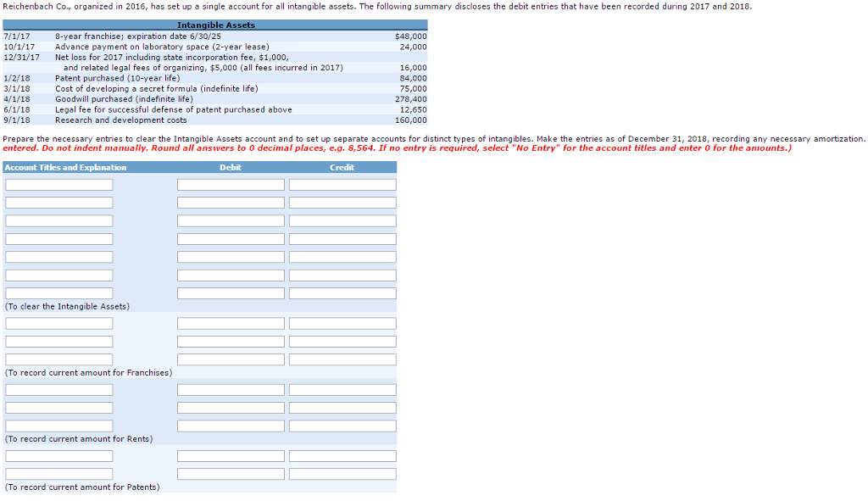Click the '84,000' amount

click(413, 78)
